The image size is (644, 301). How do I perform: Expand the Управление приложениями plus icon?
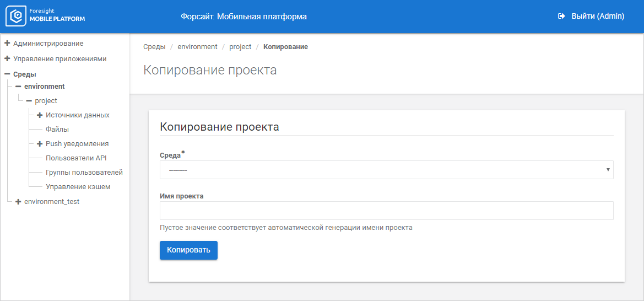pyautogui.click(x=7, y=58)
